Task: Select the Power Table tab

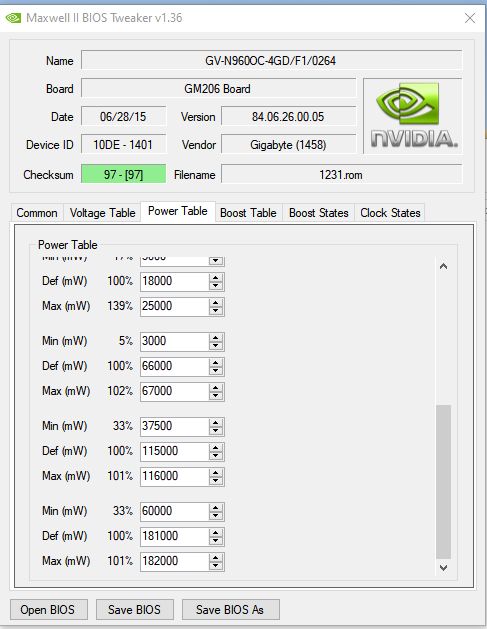Action: tap(178, 211)
